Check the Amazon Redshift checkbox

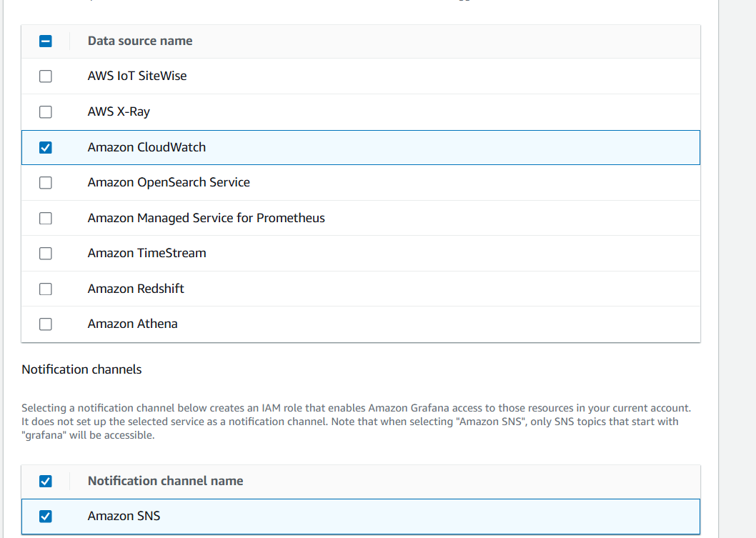45,289
